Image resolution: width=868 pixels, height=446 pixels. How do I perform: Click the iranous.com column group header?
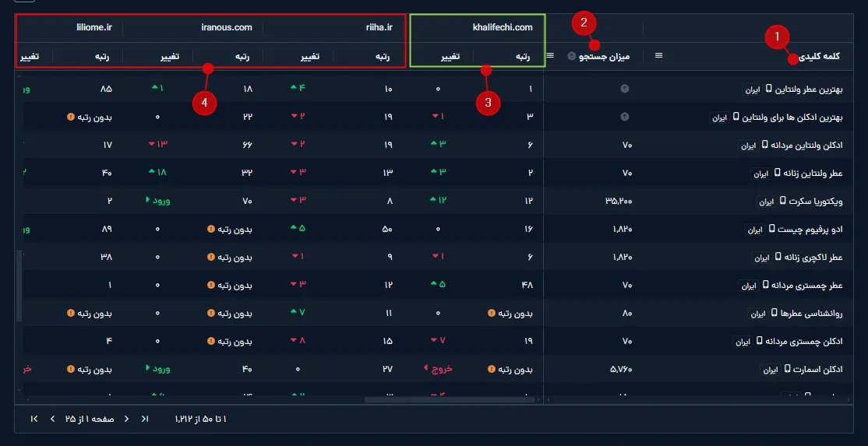tap(227, 27)
